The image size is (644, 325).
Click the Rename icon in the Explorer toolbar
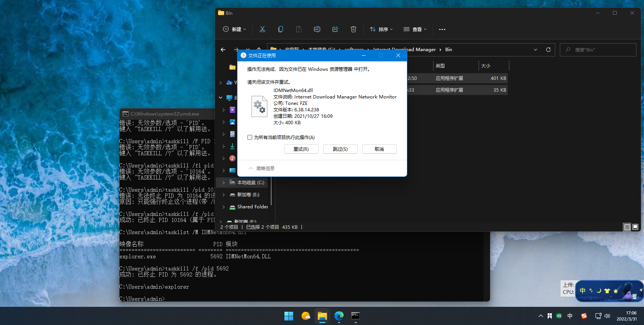[x=317, y=29]
